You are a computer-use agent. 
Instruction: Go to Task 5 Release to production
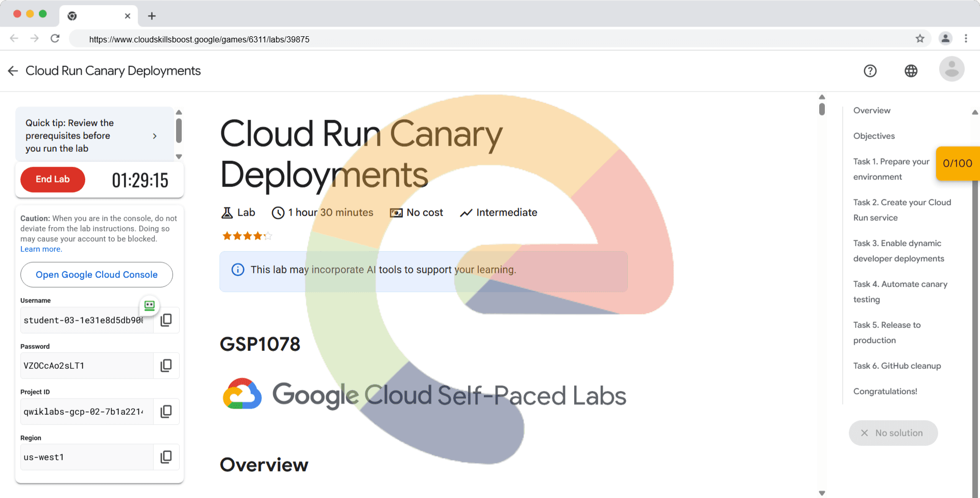tap(887, 333)
